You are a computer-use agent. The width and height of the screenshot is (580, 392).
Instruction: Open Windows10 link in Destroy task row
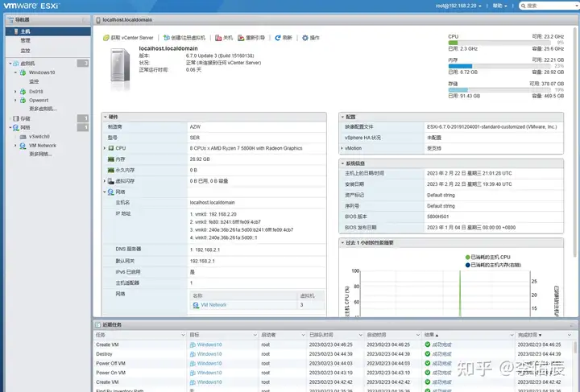coord(209,354)
